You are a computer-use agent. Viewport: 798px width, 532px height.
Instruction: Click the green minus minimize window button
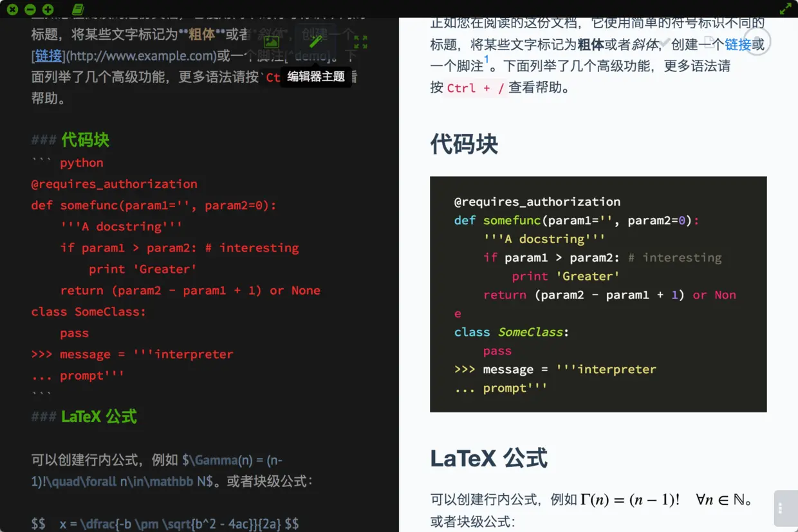[x=30, y=9]
